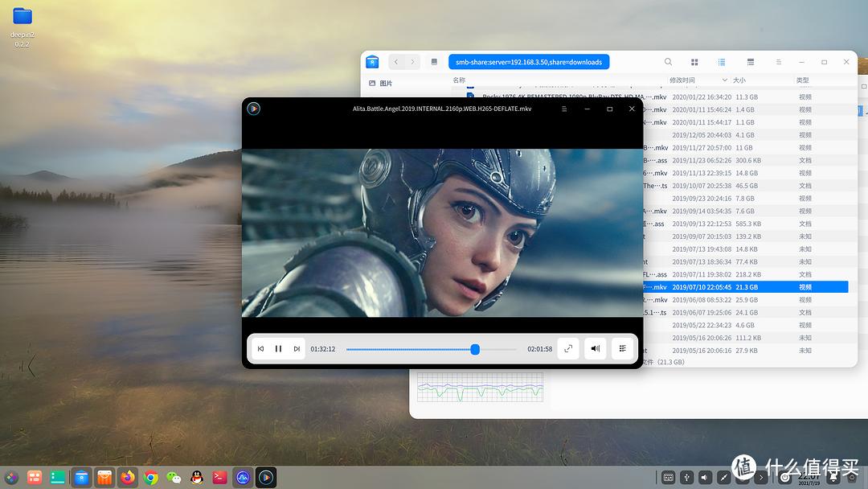
Task: Open search in the file manager
Action: pyautogui.click(x=667, y=61)
